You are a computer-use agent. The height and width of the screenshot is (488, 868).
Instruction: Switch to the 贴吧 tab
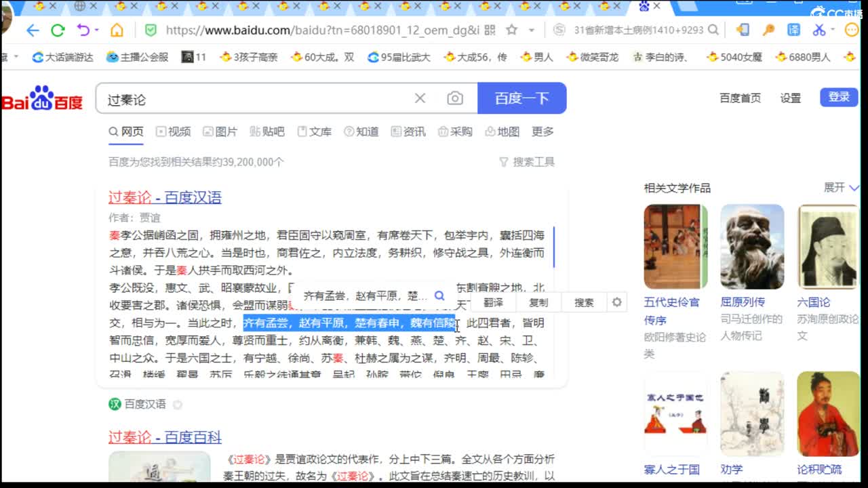click(x=267, y=131)
